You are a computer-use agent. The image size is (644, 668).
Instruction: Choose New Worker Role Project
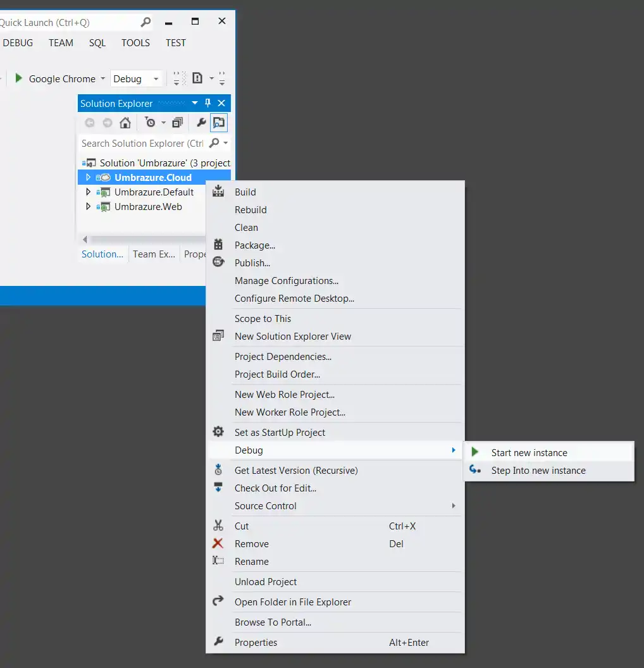[x=335, y=412]
